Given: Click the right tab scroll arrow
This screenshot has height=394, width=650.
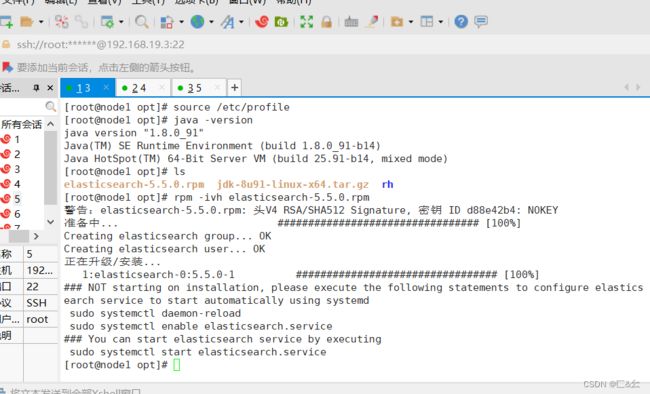Looking at the screenshot, I should 638,87.
